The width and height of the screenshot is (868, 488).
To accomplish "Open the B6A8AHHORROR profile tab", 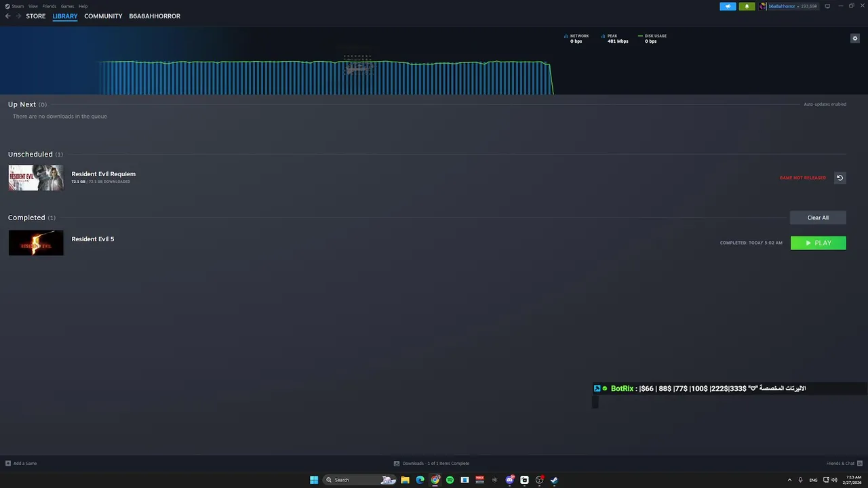I will pyautogui.click(x=155, y=16).
